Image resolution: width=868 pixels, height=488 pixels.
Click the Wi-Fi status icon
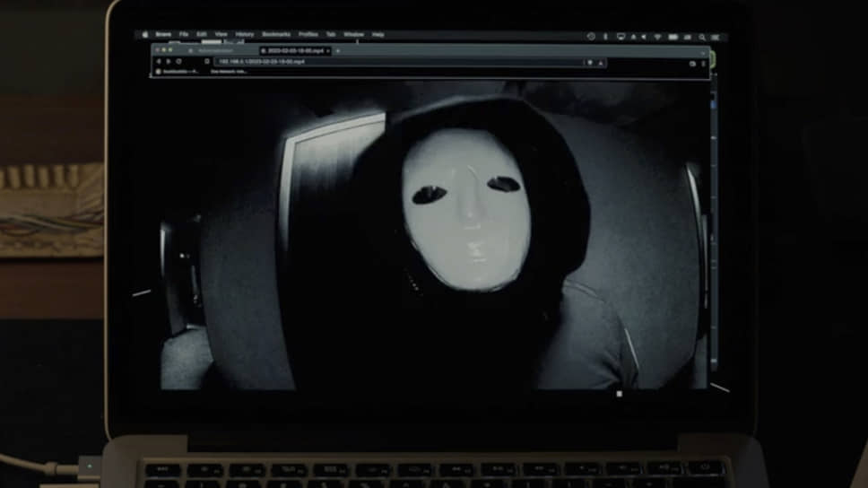pyautogui.click(x=657, y=37)
